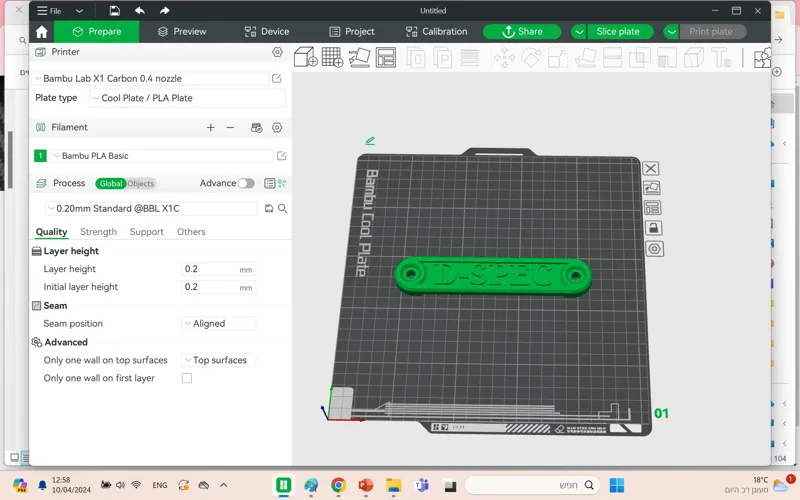Check Only one wall on first layer
This screenshot has height=500, width=800.
click(x=187, y=379)
